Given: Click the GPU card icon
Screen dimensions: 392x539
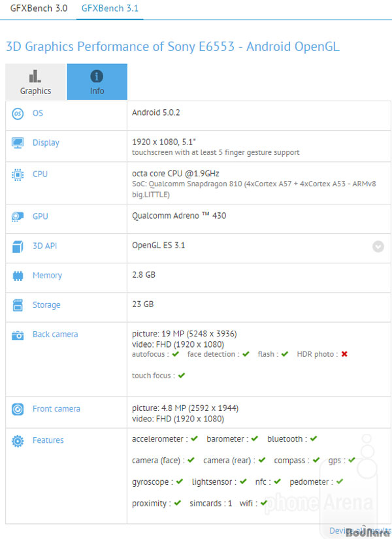Looking at the screenshot, I should [18, 216].
